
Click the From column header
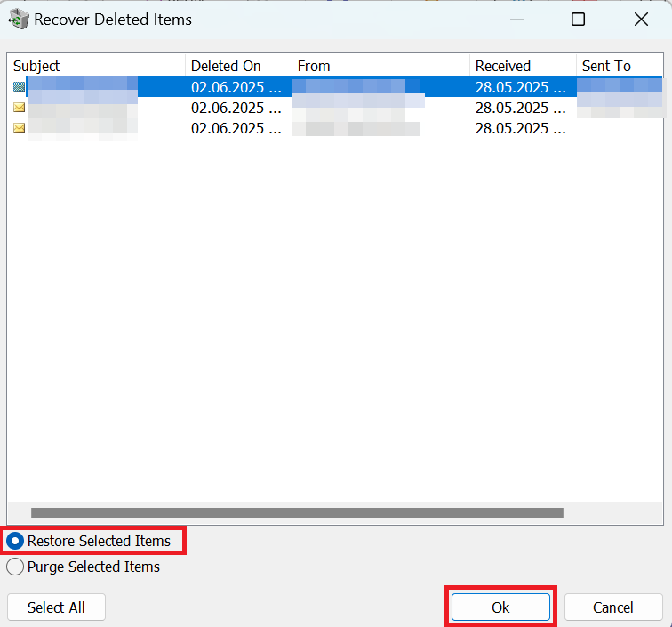pyautogui.click(x=380, y=66)
